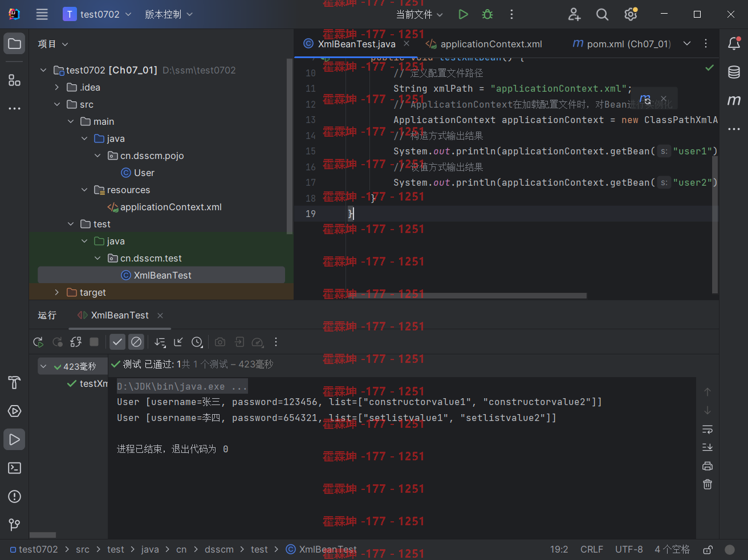Rerun failed tests
748x560 pixels.
pyautogui.click(x=58, y=342)
